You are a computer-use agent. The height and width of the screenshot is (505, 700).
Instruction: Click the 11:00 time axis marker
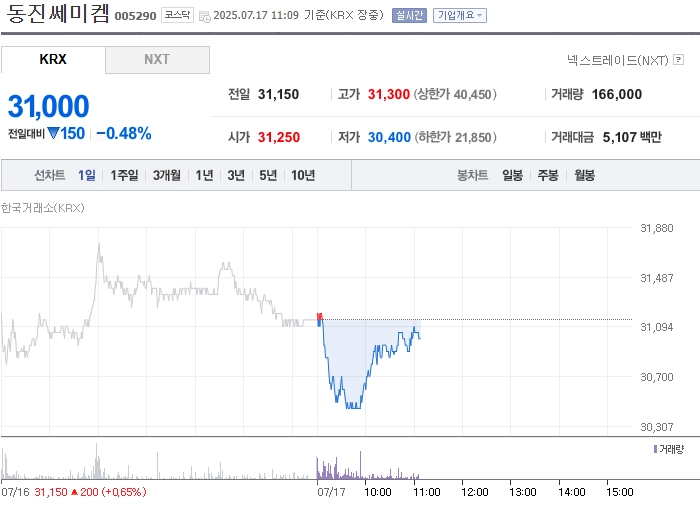click(427, 492)
